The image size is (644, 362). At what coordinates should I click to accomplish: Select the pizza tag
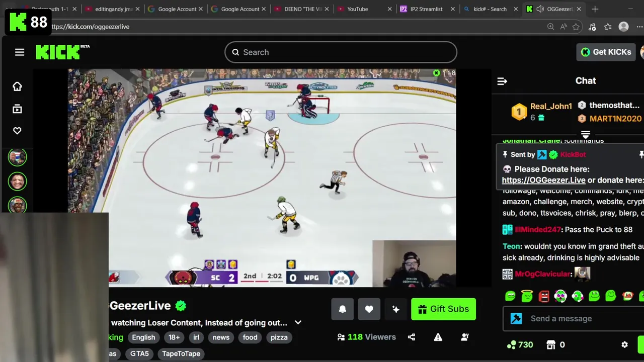pos(279,337)
